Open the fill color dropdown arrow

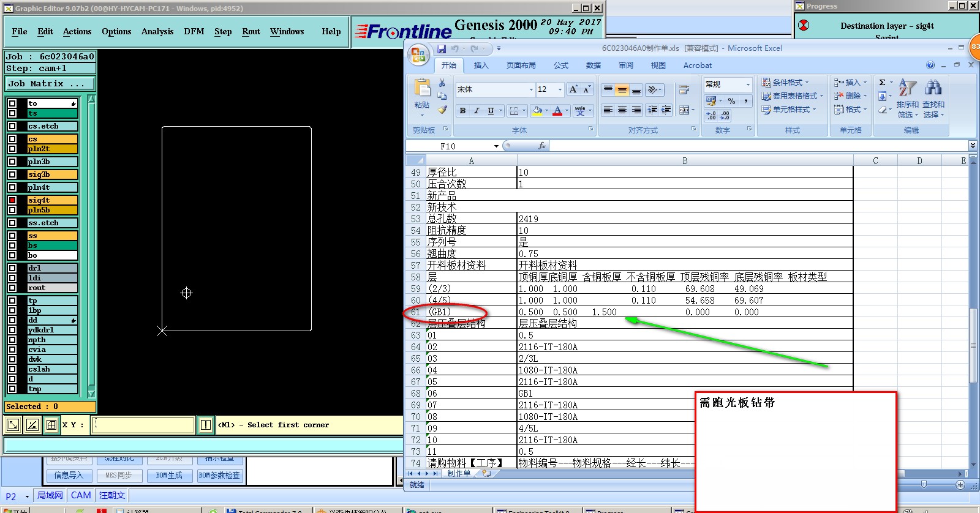coord(547,111)
